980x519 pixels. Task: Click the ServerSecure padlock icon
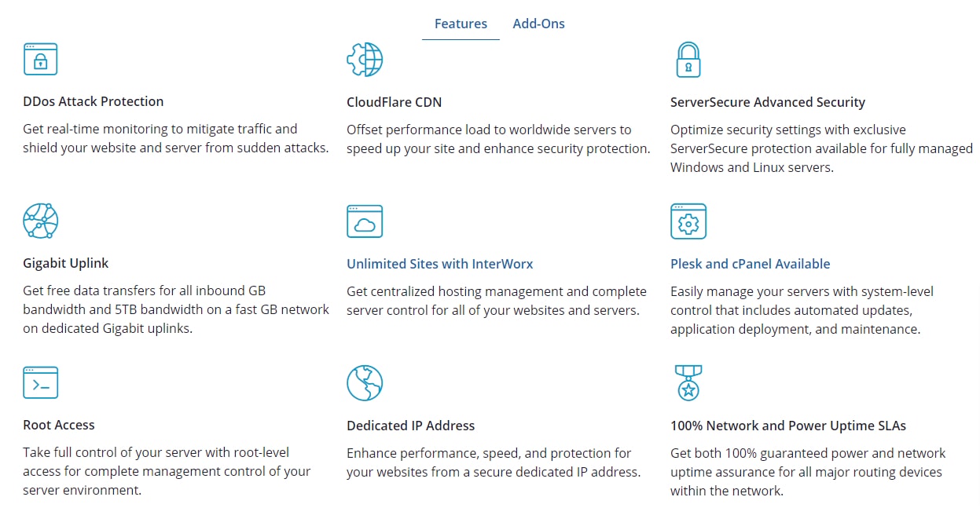pyautogui.click(x=688, y=60)
